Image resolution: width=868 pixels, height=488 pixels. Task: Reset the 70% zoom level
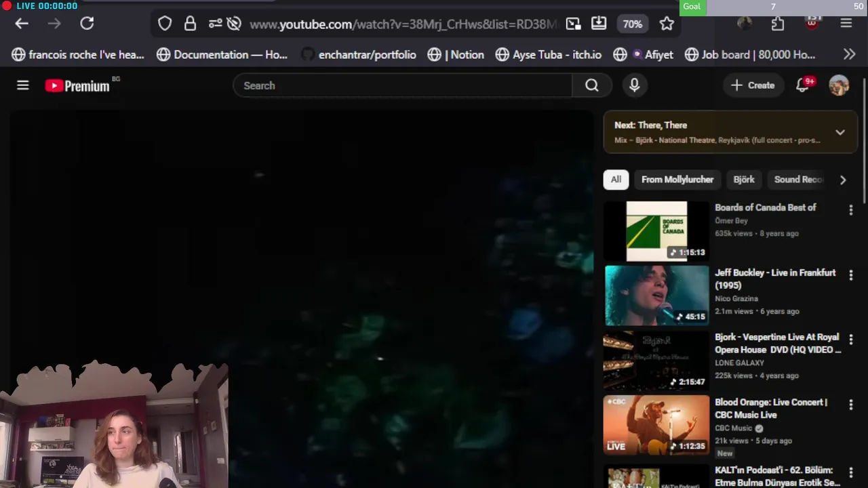(632, 24)
